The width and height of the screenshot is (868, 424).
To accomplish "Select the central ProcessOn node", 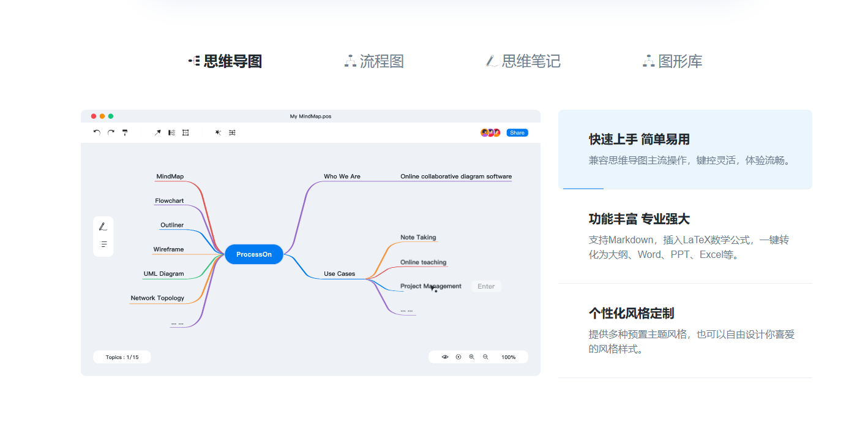I will [x=254, y=254].
